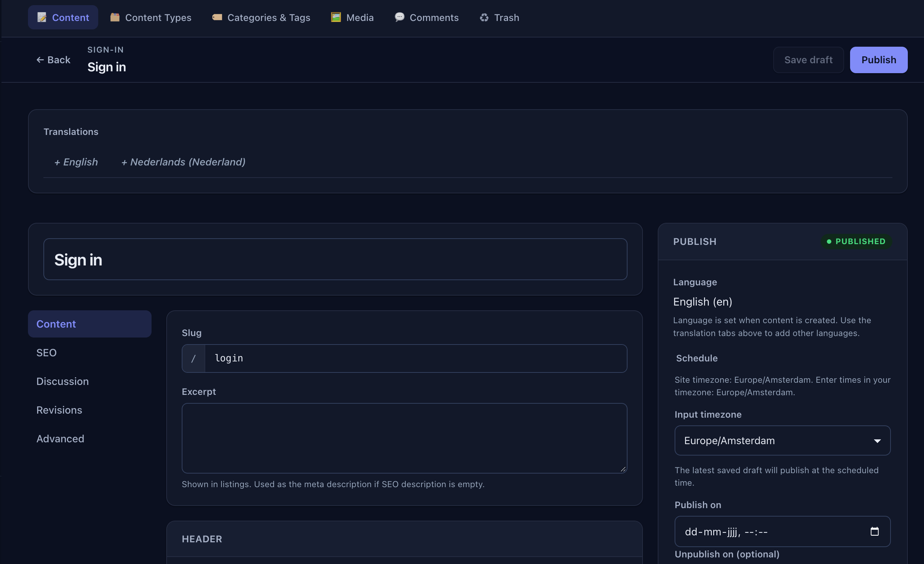Switch to Categories & Tags tab
Viewport: 924px width, 564px height.
coord(262,18)
